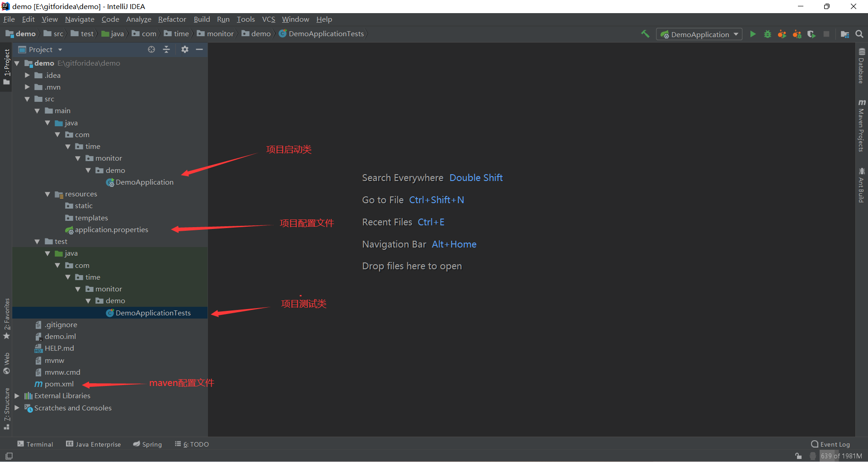Click the time breadcrumb in navigation bar

click(176, 34)
